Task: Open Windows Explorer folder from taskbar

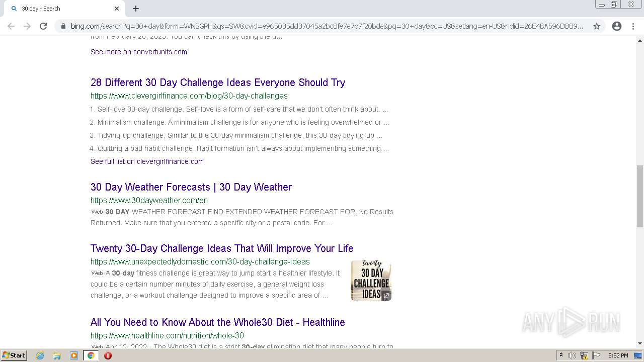Action: tap(57, 355)
